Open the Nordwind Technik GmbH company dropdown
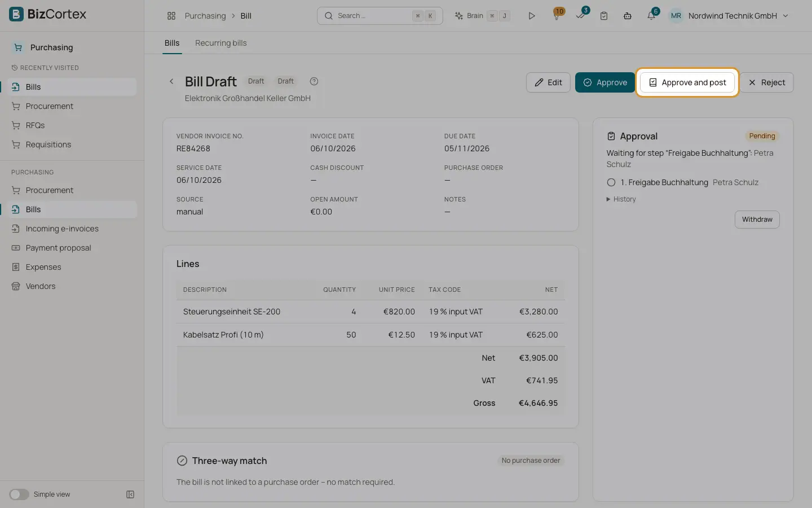This screenshot has width=812, height=508. click(738, 16)
